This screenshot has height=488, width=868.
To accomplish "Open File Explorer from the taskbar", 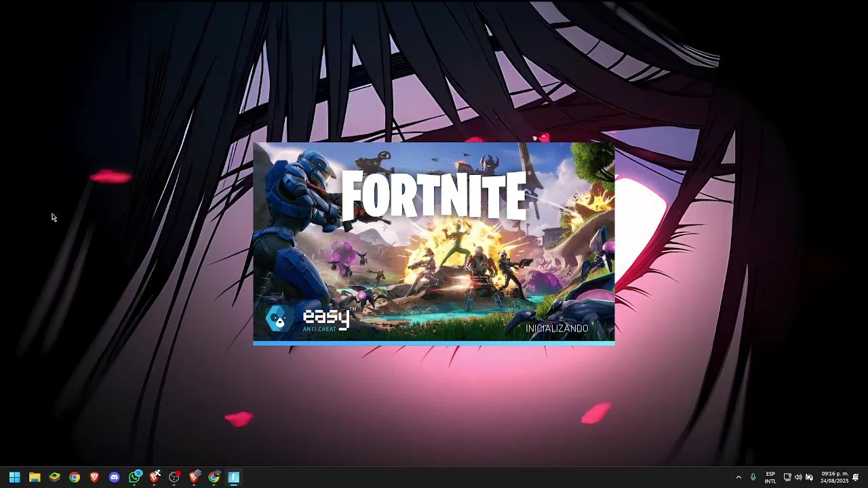I will 35,477.
